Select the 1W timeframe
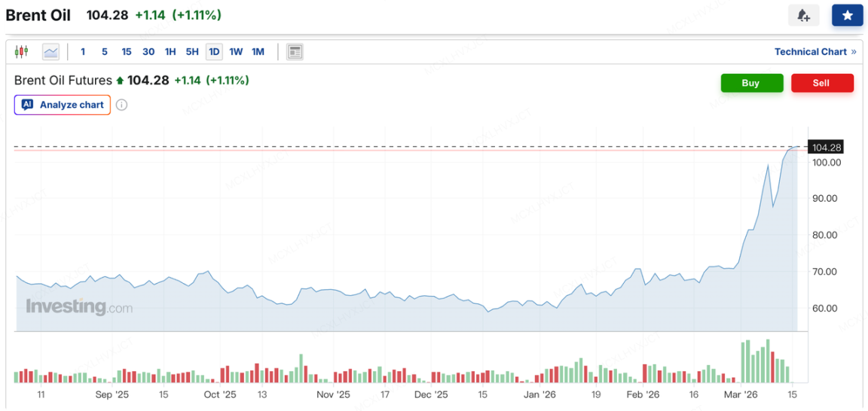Viewport: 868px width, 411px height. [236, 52]
